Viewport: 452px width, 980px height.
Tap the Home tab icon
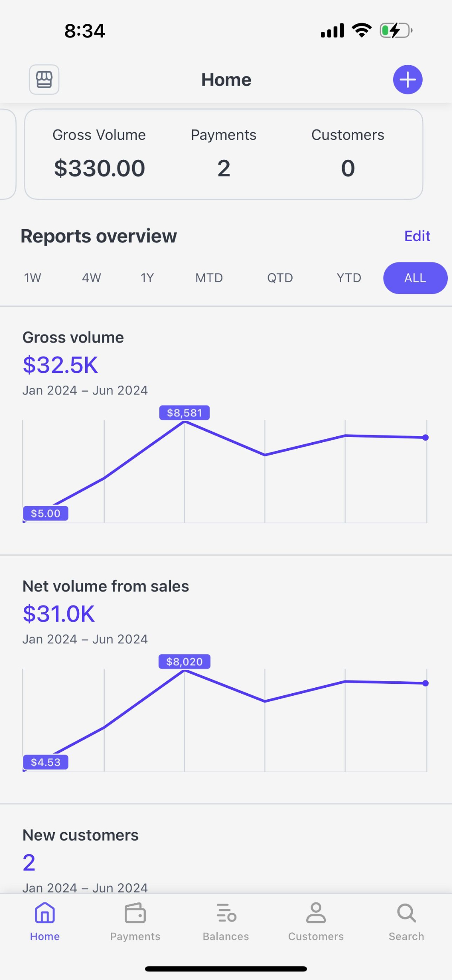pyautogui.click(x=45, y=913)
